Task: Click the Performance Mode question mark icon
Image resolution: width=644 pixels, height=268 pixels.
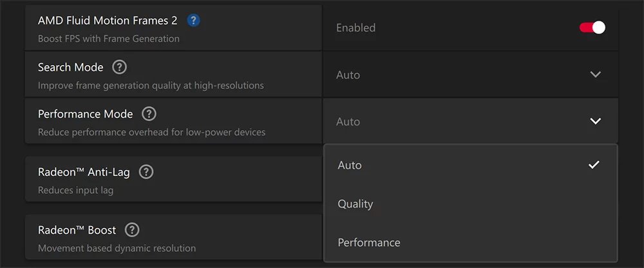Action: tap(149, 114)
